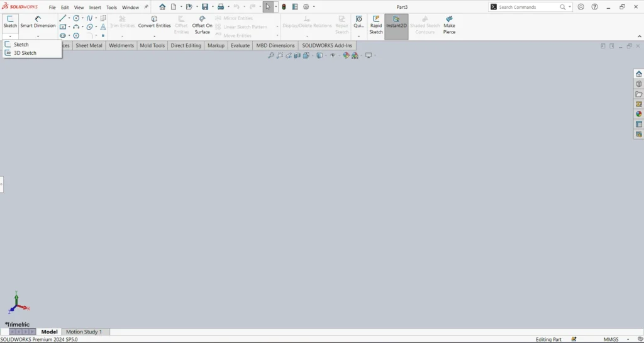Expand the Convert Entities dropdown arrow
Image resolution: width=644 pixels, height=343 pixels.
click(x=155, y=36)
